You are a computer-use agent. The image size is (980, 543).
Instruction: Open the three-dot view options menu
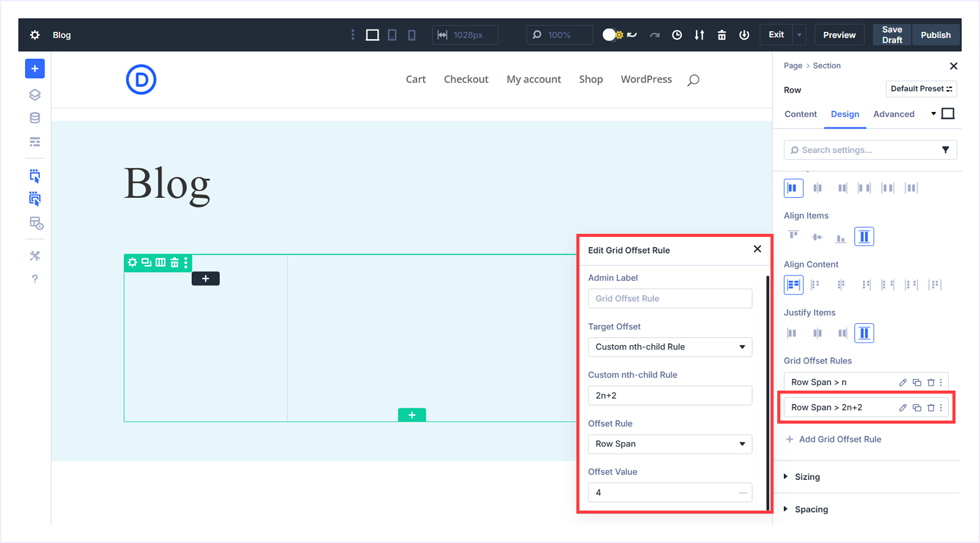point(353,35)
